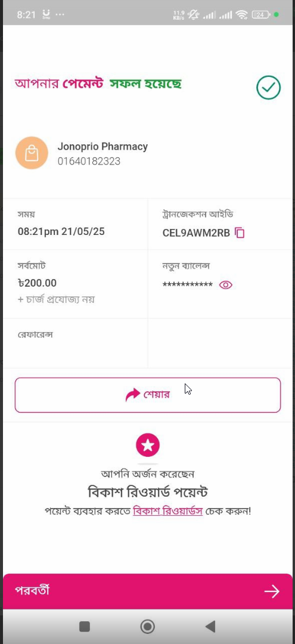Tap the Android recent apps square button
This screenshot has width=295, height=644.
pos(85,626)
